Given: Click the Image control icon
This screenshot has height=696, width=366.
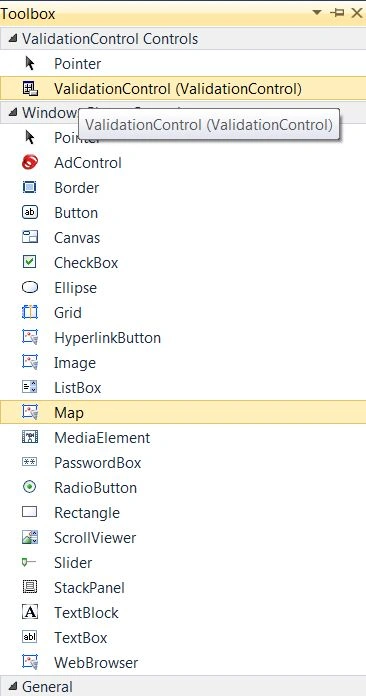Looking at the screenshot, I should click(x=30, y=362).
